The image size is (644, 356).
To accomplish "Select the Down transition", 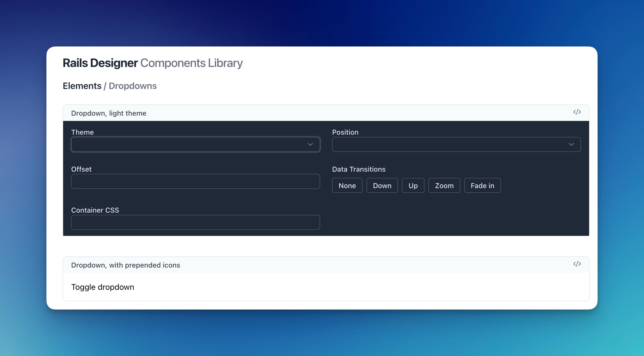I will (382, 186).
